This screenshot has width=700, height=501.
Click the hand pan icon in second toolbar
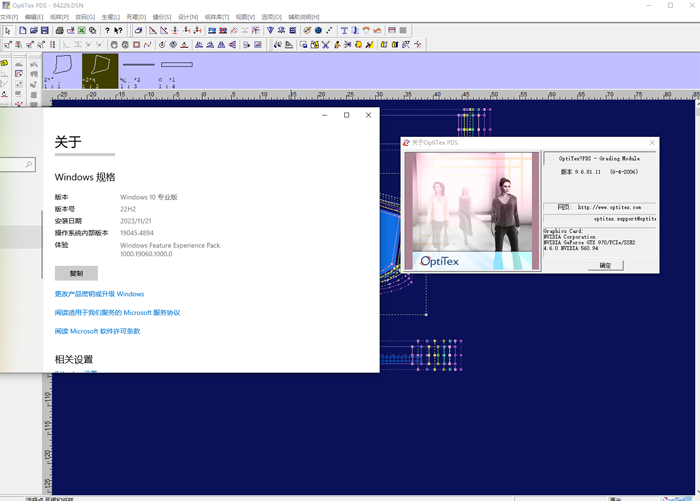pyautogui.click(x=114, y=45)
